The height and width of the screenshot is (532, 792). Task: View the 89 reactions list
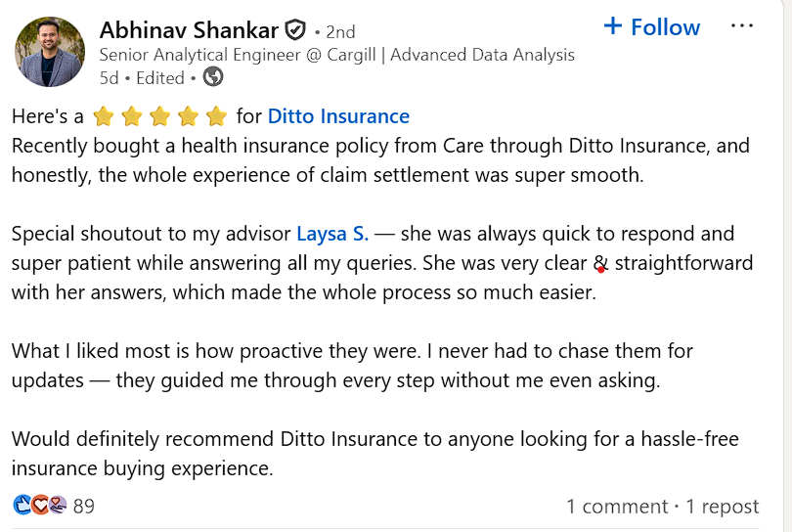pyautogui.click(x=84, y=507)
